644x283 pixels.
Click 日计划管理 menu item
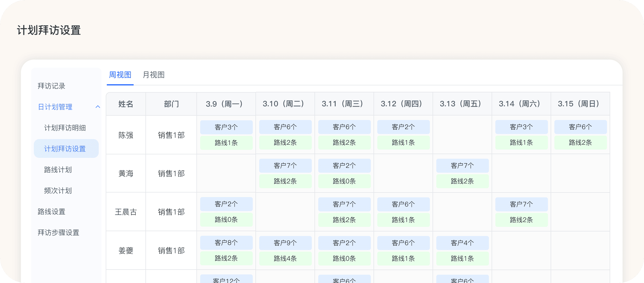[x=55, y=107]
